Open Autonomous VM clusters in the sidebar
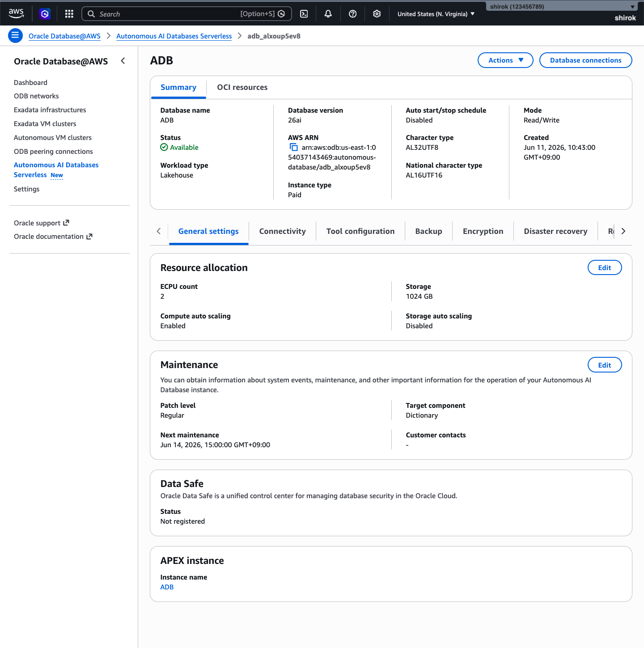Screen dimensions: 644x648 pos(53,138)
